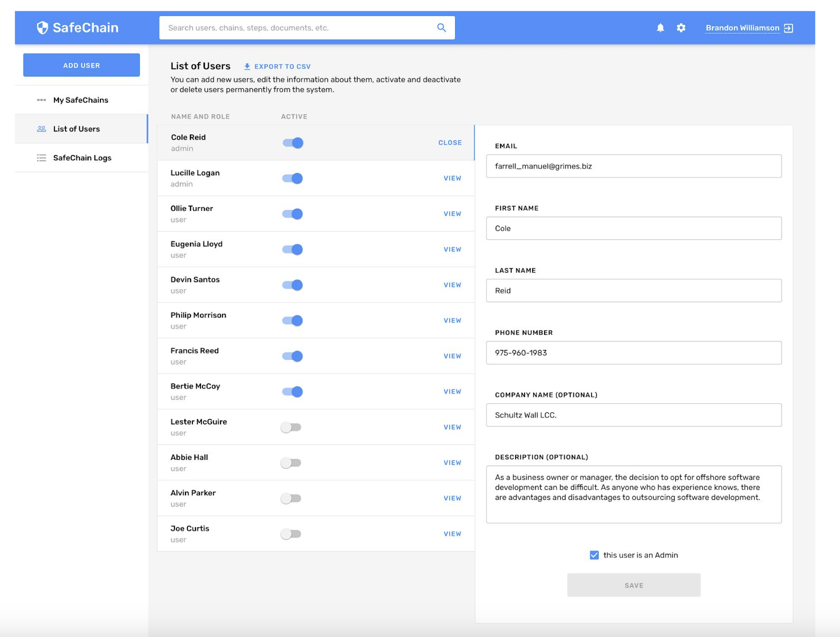840x637 pixels.
Task: Expand Philip Morrison's row using View
Action: (x=452, y=321)
